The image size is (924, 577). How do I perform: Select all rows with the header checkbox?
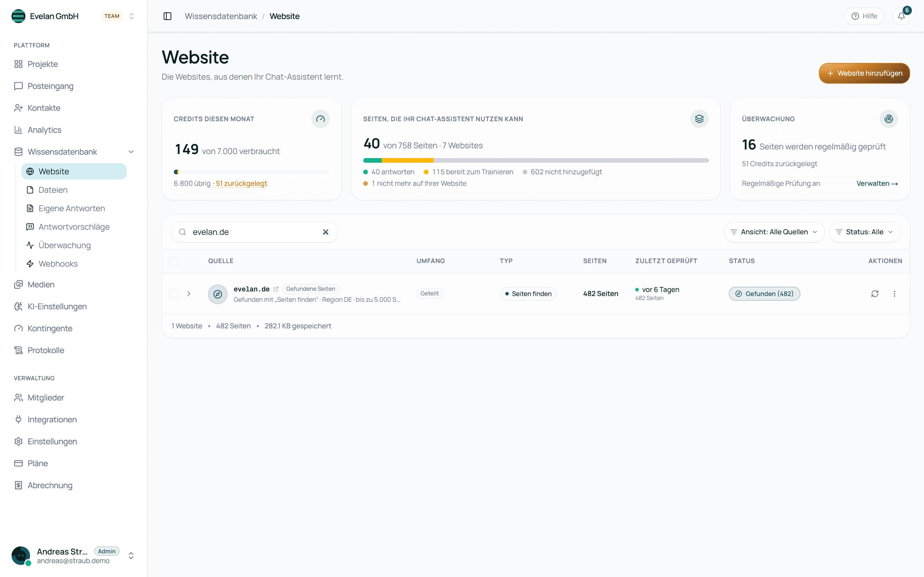pyautogui.click(x=174, y=261)
